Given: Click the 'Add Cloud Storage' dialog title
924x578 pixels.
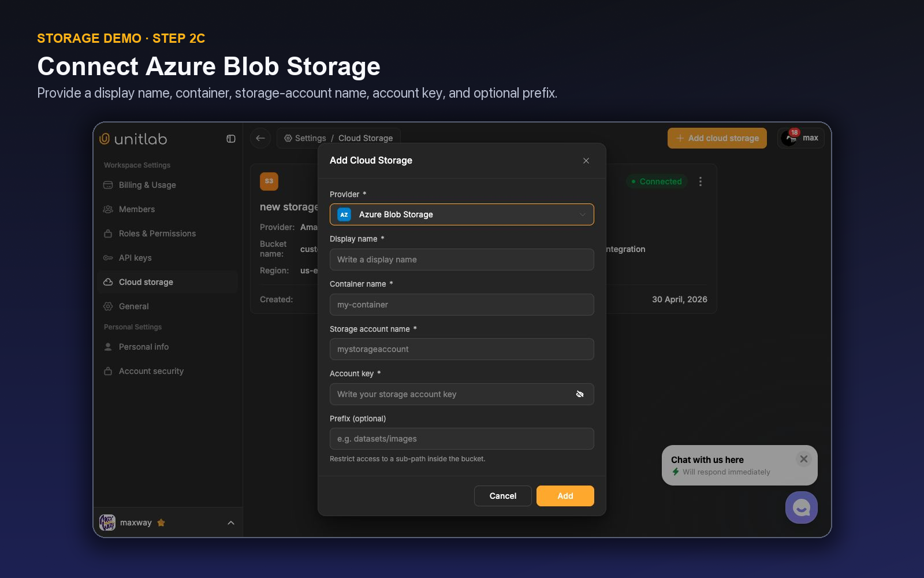Looking at the screenshot, I should pos(371,161).
